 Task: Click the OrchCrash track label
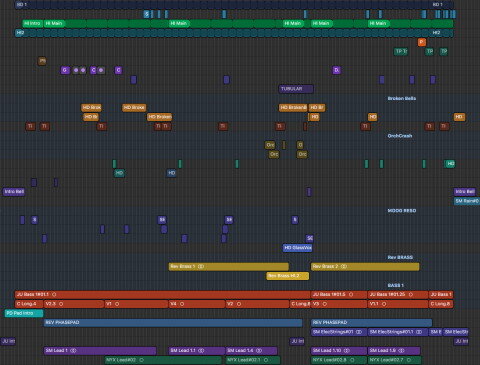tap(400, 136)
